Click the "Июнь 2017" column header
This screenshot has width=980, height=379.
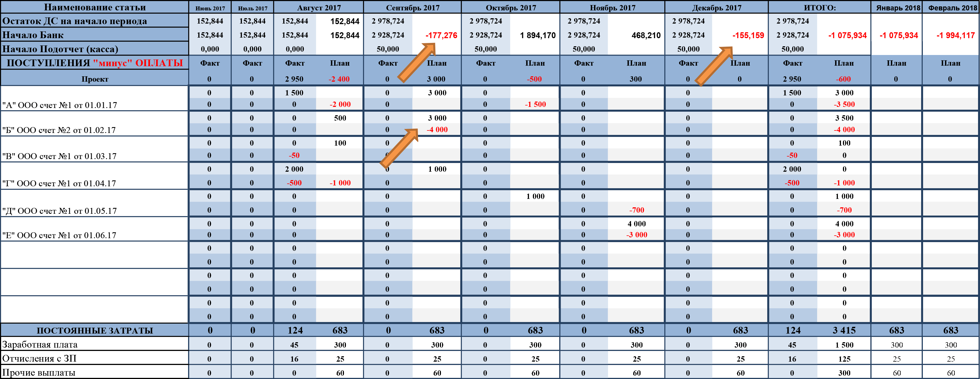tap(210, 8)
